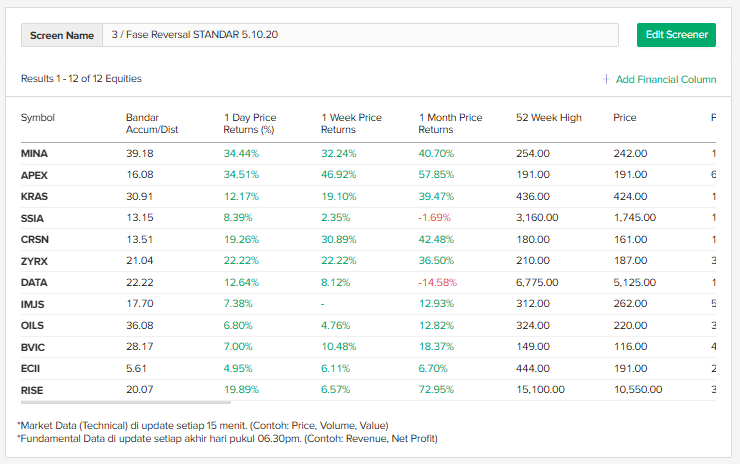Image resolution: width=740 pixels, height=464 pixels.
Task: Select the KRAS ticker row
Action: click(x=34, y=196)
